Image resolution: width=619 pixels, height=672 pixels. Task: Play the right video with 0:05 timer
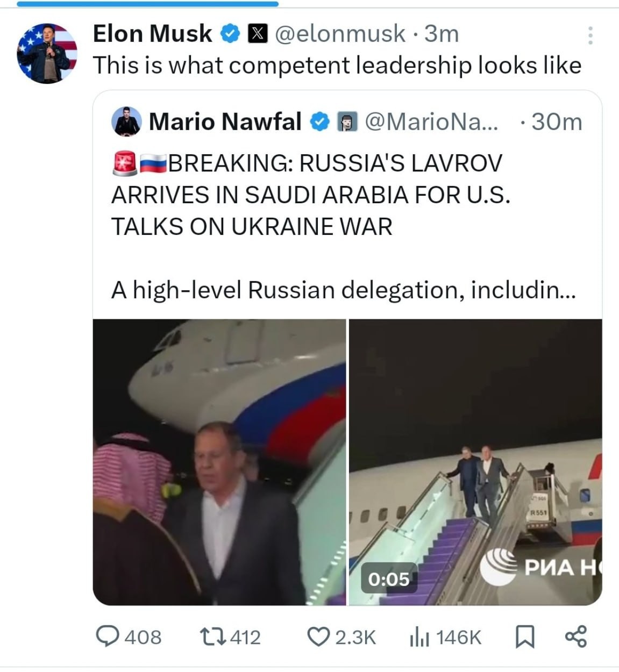475,462
